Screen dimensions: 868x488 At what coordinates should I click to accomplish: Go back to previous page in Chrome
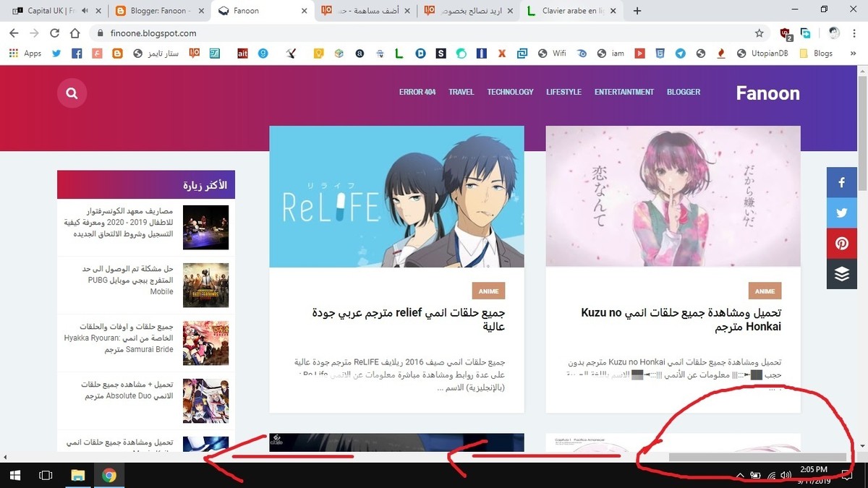[14, 33]
